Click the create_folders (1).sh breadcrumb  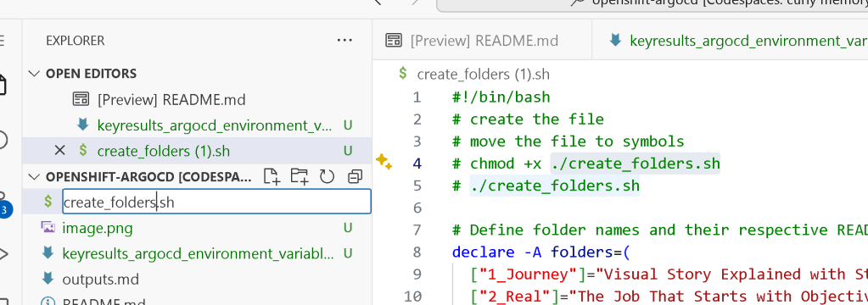483,74
